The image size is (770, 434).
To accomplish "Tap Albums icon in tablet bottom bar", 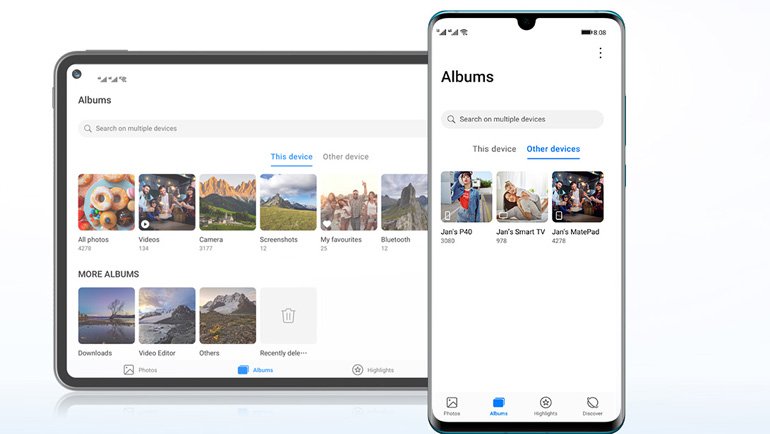I will click(x=243, y=370).
